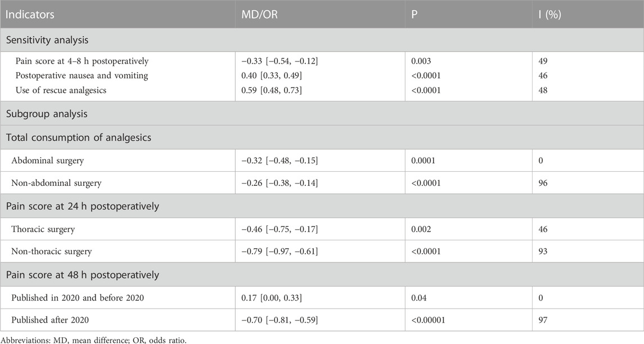Select Published after 2020 row label

[x=50, y=320]
